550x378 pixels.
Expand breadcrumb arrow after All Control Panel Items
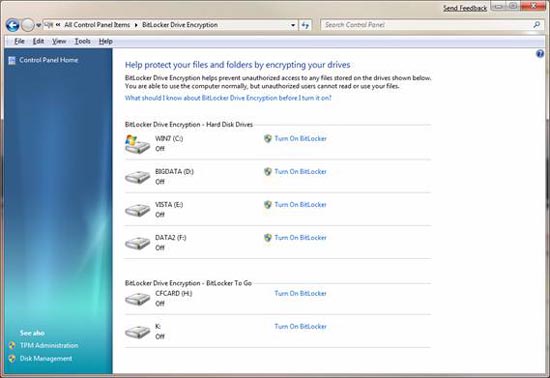(136, 25)
